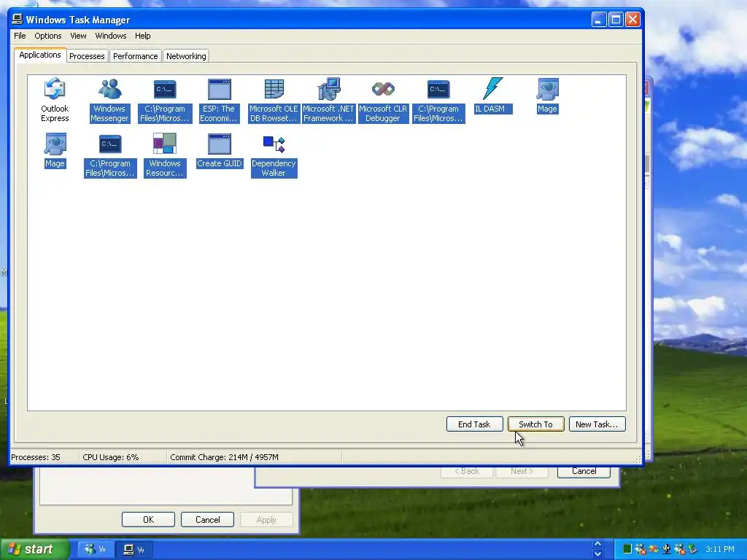Switch to the Networking tab
This screenshot has height=560, width=747.
tap(186, 56)
